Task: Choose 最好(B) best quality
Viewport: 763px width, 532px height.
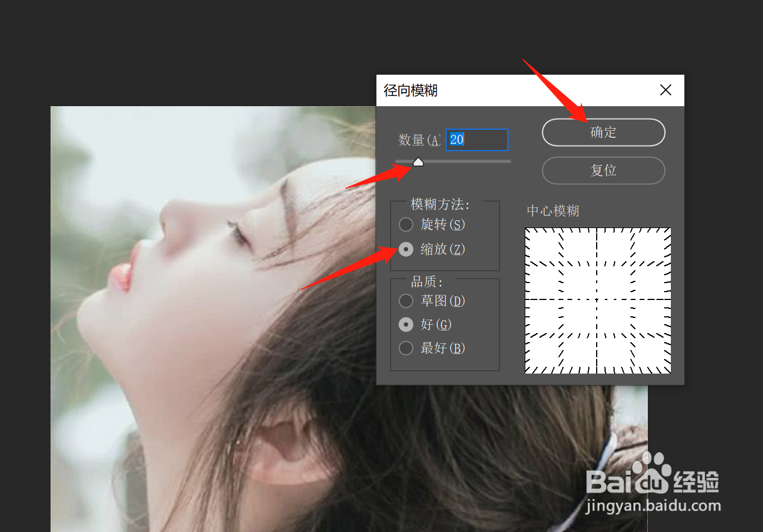Action: (432, 348)
